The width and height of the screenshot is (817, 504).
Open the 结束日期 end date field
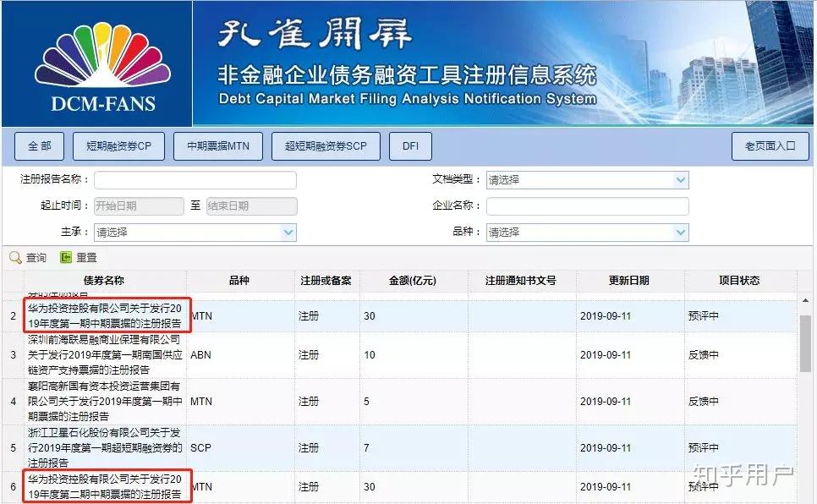(252, 205)
